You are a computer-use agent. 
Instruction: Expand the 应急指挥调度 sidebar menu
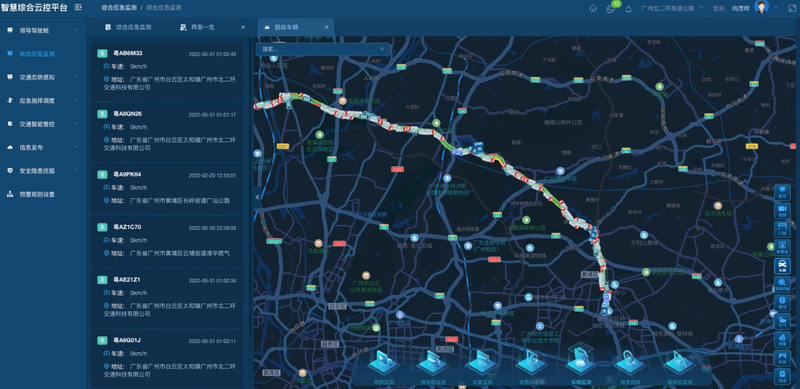point(43,101)
